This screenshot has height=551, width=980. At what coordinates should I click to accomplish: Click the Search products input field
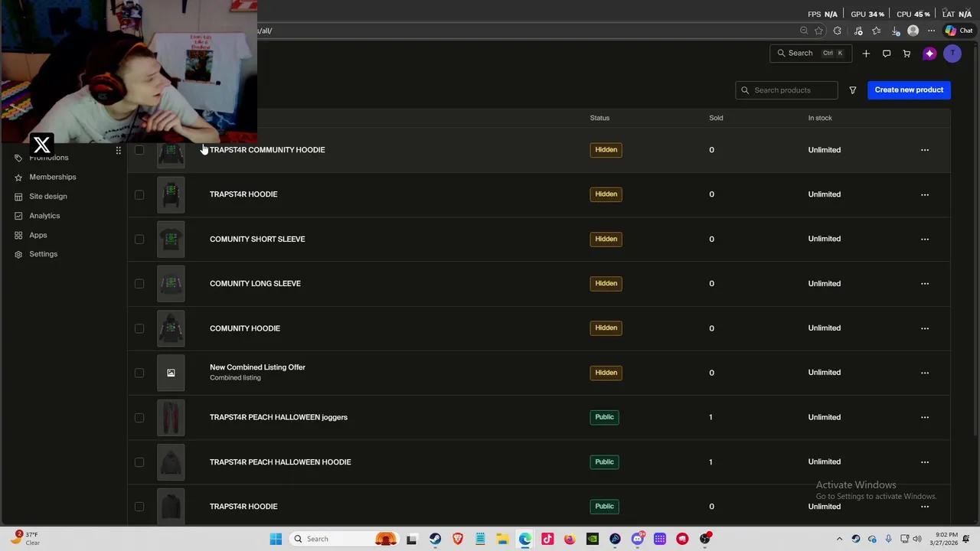(787, 90)
